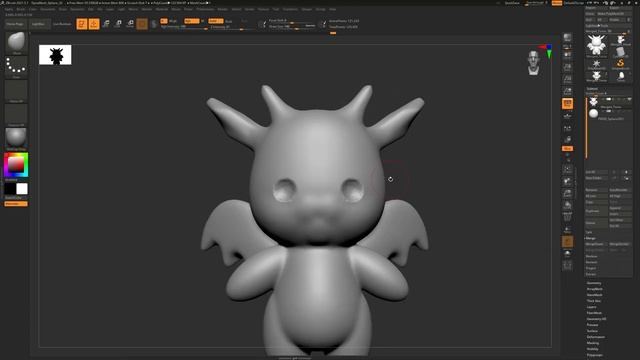Toggle Draw mode button
Image resolution: width=640 pixels, height=360 pixels.
[94, 24]
